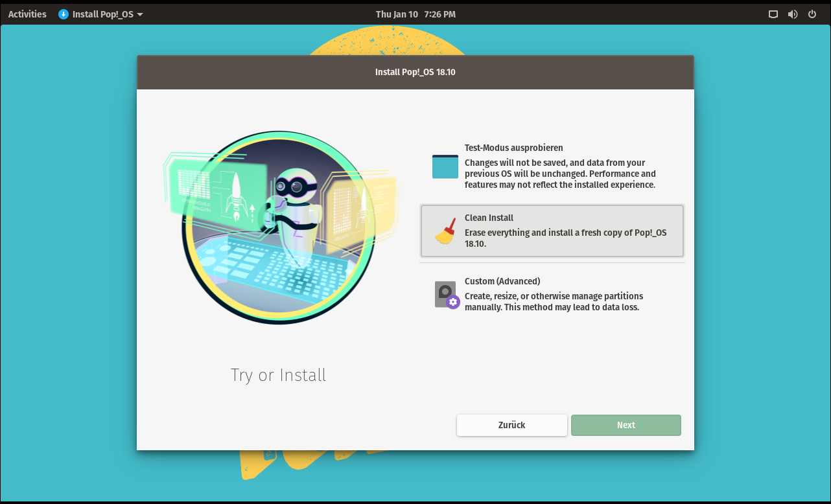Expand the Install Pop!_OS app menu arrow

141,14
